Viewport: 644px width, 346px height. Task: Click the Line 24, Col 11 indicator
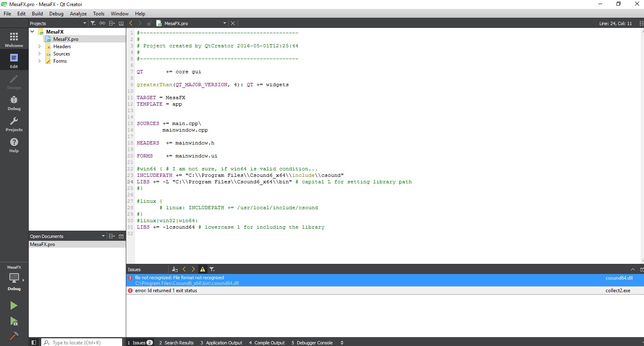[x=615, y=23]
